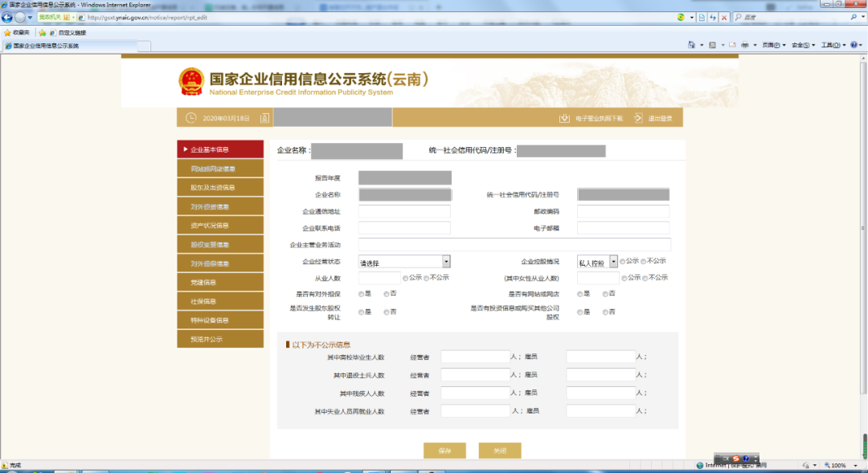This screenshot has height=473, width=868.
Task: Open Help via the blue question mark icon
Action: 854,45
